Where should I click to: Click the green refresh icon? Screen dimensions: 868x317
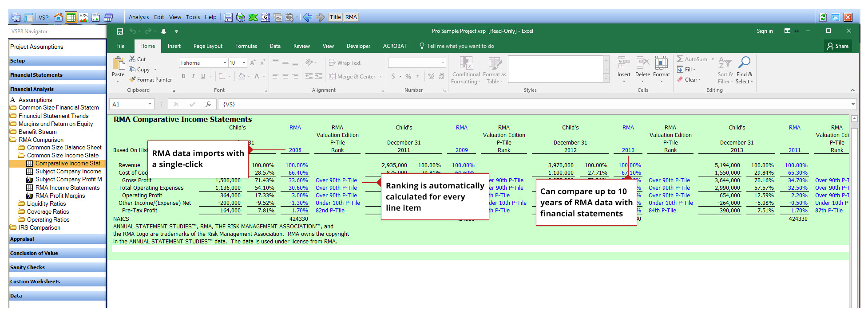tap(823, 17)
